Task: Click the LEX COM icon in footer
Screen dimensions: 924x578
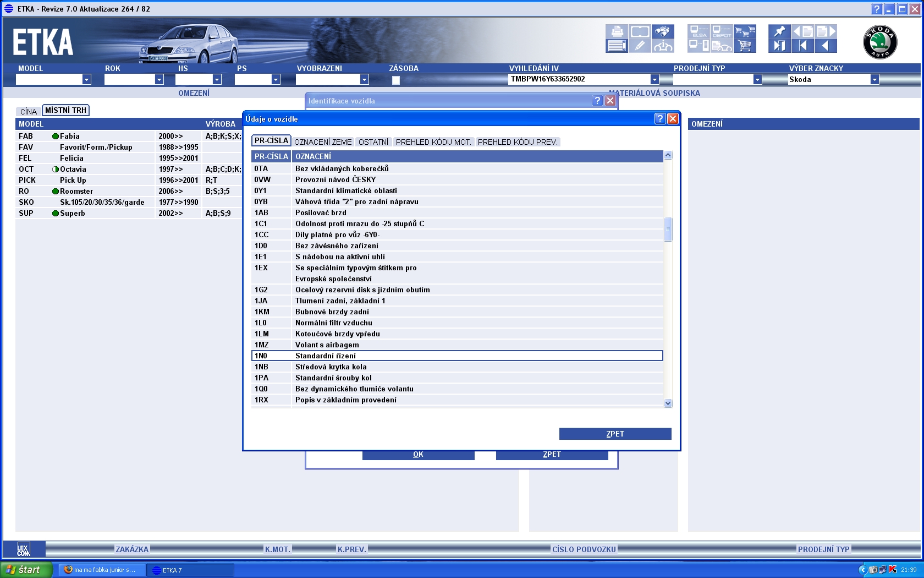Action: pos(24,549)
